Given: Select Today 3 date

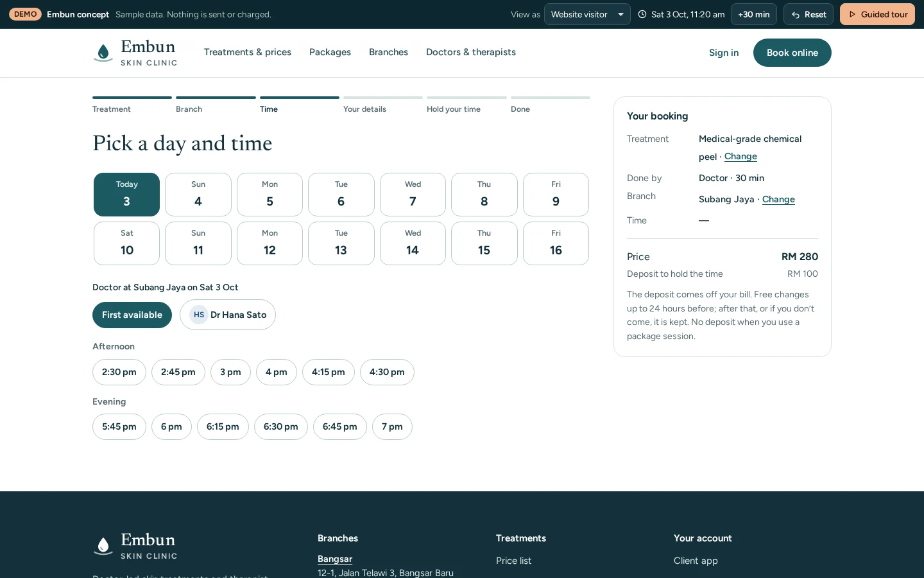Looking at the screenshot, I should pyautogui.click(x=126, y=195).
